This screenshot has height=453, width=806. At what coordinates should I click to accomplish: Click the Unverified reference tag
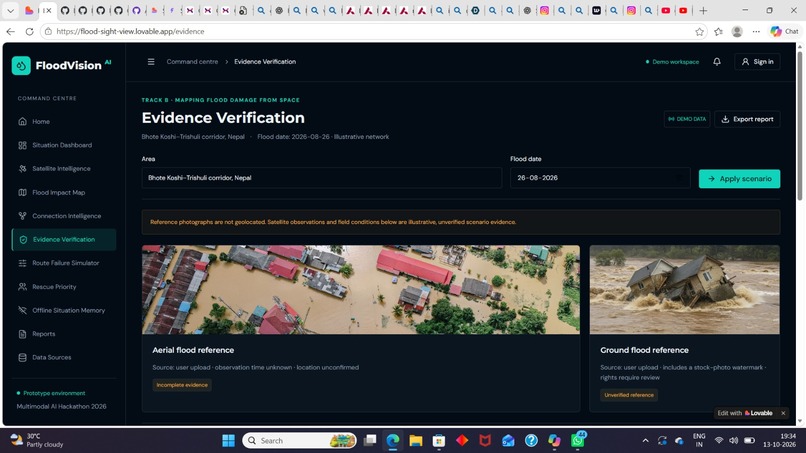629,395
